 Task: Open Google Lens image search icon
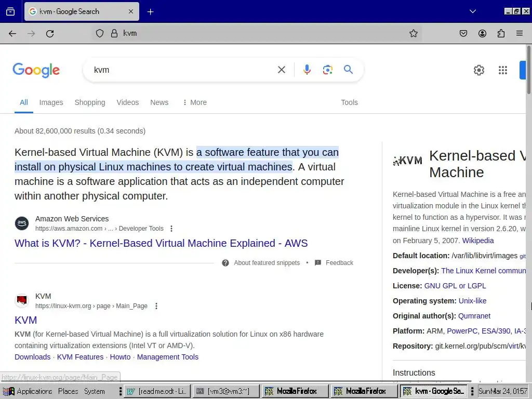coord(327,70)
